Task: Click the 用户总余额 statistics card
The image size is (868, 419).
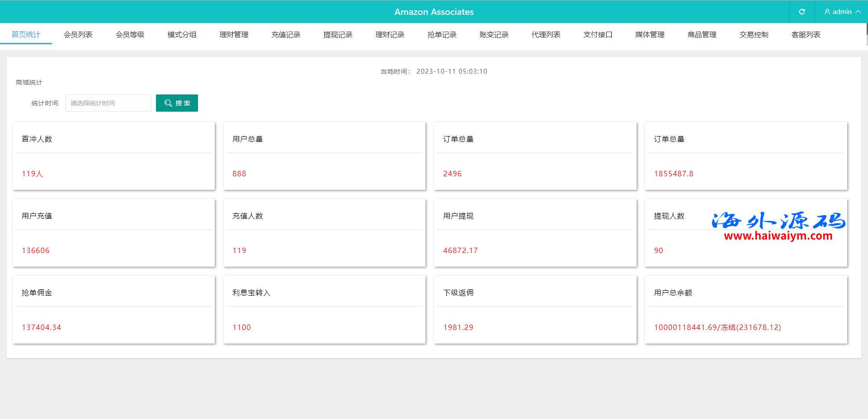Action: pos(745,310)
